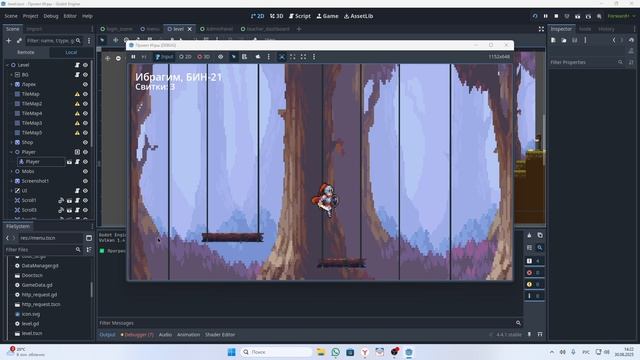
Task: Expand the UI node
Action: [11, 191]
